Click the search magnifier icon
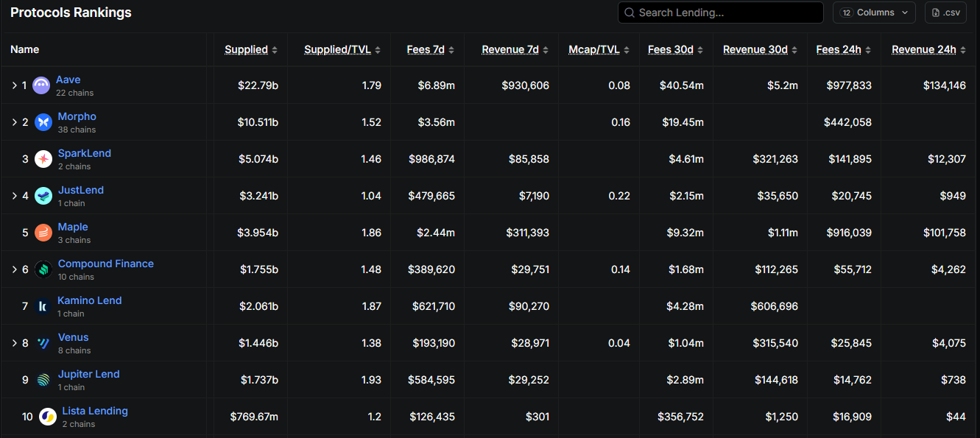Screen dimensions: 980x438 pos(630,13)
